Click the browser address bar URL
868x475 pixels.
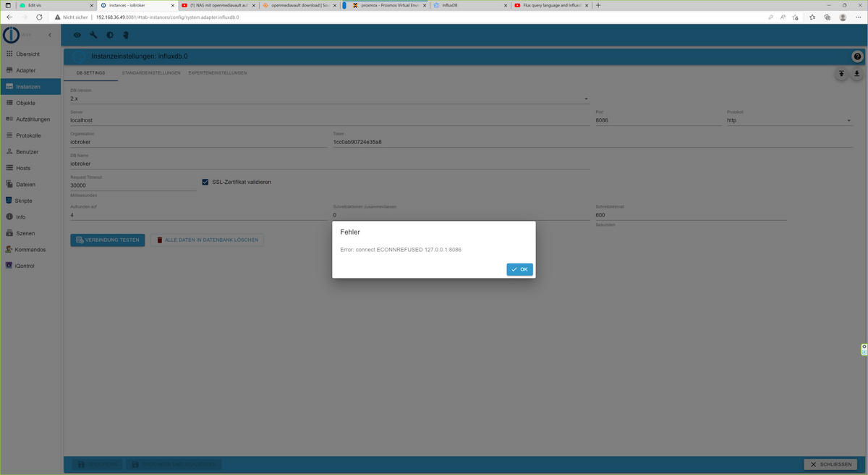(167, 17)
